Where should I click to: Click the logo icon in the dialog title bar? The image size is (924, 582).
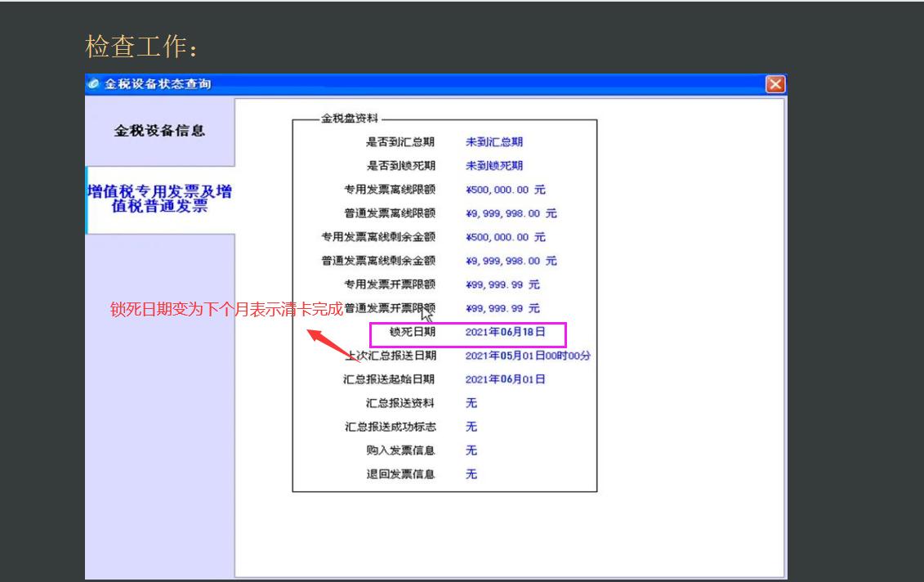[92, 83]
